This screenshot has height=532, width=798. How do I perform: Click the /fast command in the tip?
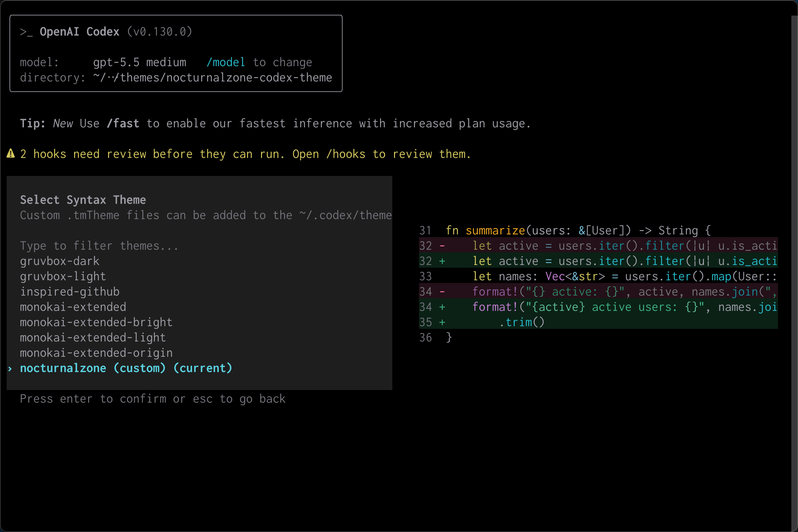point(123,123)
